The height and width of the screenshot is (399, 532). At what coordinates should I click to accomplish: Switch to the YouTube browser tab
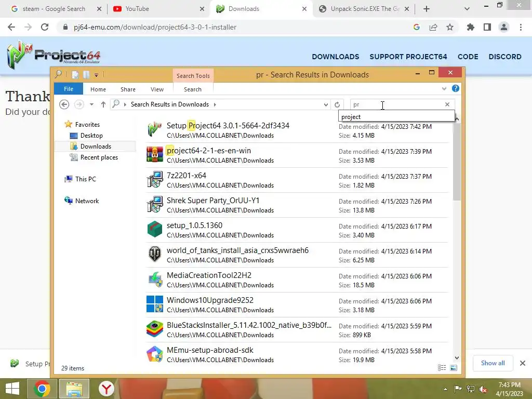[x=158, y=9]
